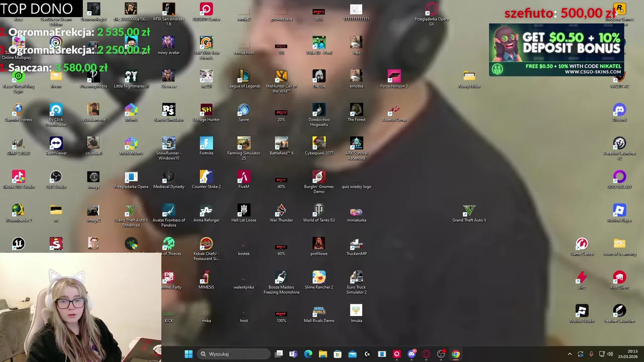Switch to Google Chrome in taskbar
The height and width of the screenshot is (362, 644).
(x=455, y=354)
